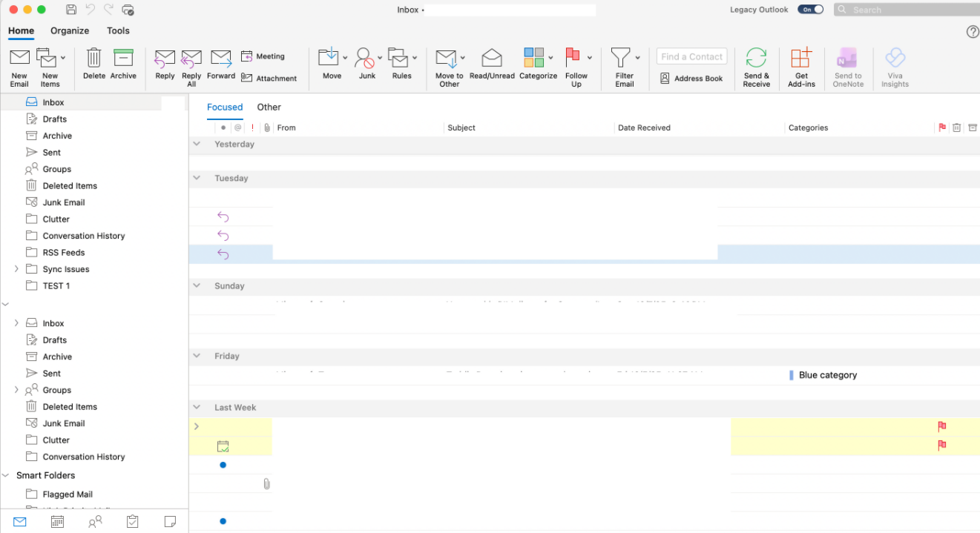Collapse the Sunday message group
The image size is (980, 533).
197,285
